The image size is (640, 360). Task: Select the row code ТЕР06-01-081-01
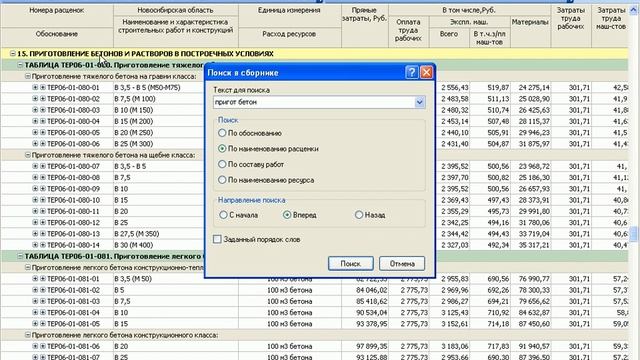click(x=73, y=279)
